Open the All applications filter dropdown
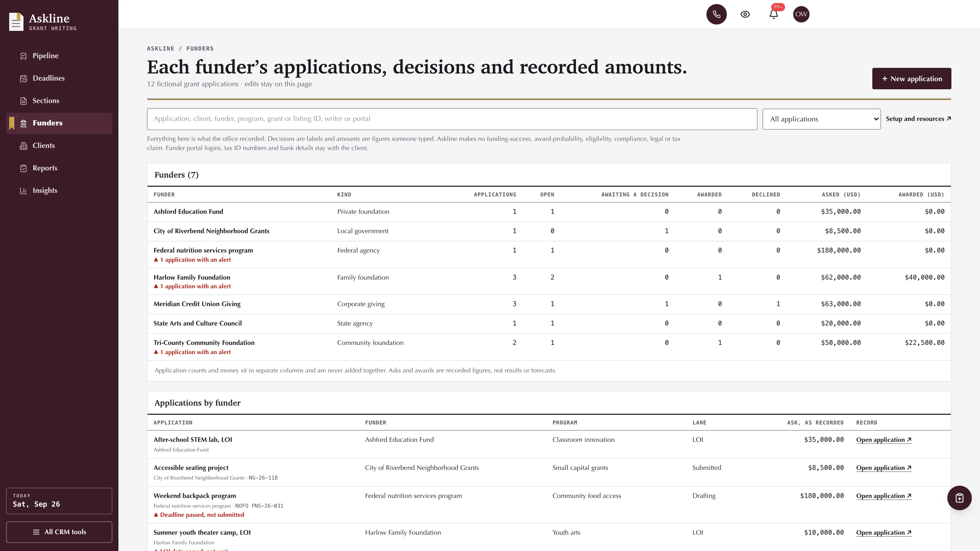The width and height of the screenshot is (980, 551). (x=821, y=119)
